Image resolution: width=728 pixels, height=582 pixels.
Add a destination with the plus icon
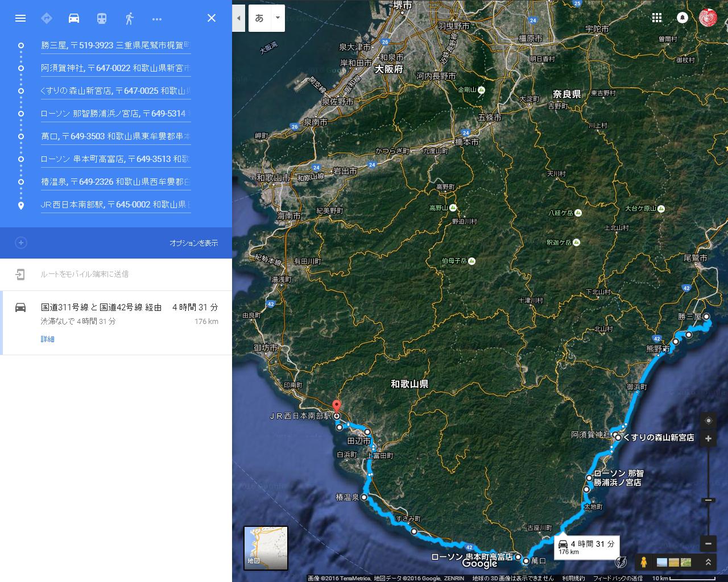pyautogui.click(x=21, y=243)
